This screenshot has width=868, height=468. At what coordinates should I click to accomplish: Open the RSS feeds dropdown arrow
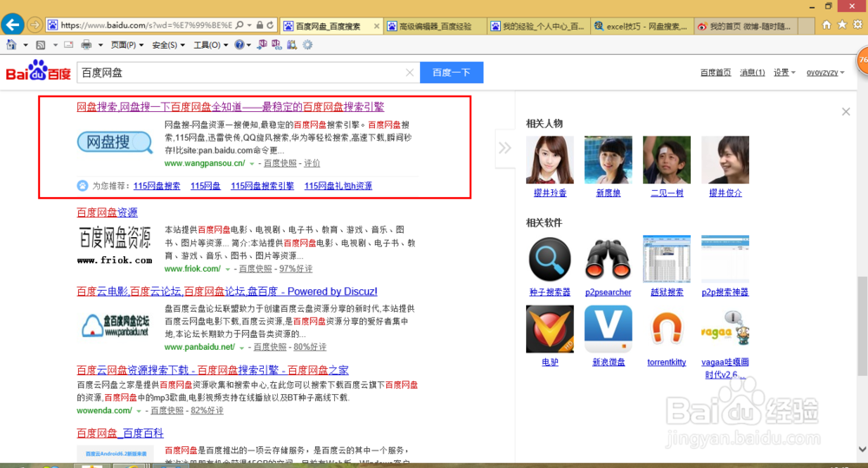(55, 45)
